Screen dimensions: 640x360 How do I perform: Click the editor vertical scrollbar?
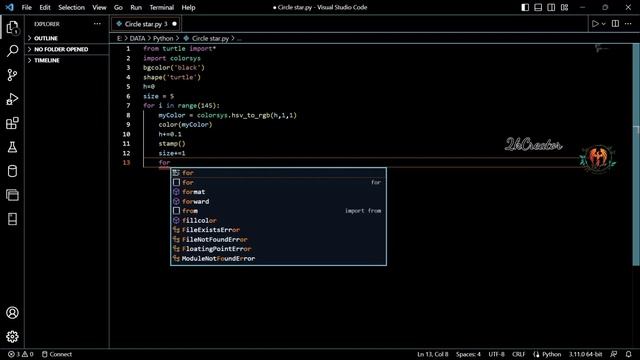pyautogui.click(x=636, y=155)
